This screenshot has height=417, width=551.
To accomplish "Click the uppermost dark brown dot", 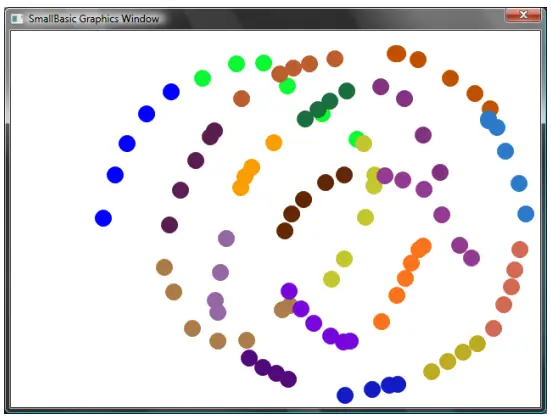I will [344, 175].
